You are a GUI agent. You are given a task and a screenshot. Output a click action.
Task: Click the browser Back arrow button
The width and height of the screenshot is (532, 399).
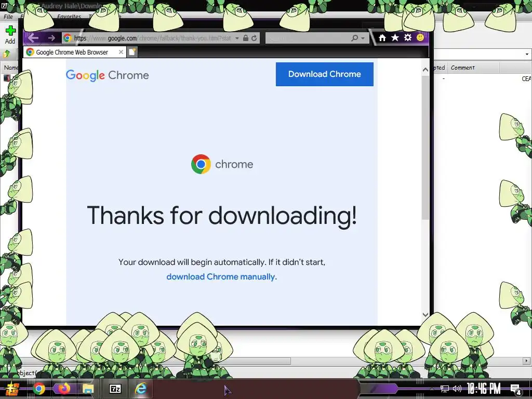click(x=33, y=37)
